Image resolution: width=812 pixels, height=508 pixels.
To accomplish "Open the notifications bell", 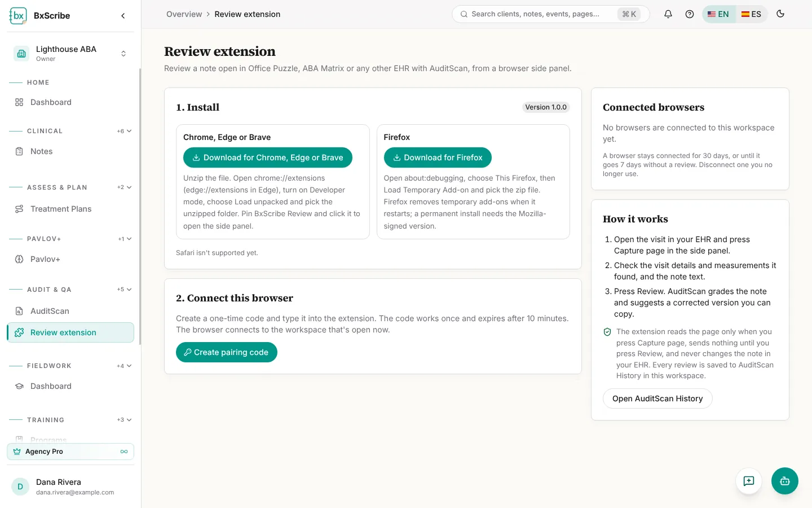I will 668,14.
